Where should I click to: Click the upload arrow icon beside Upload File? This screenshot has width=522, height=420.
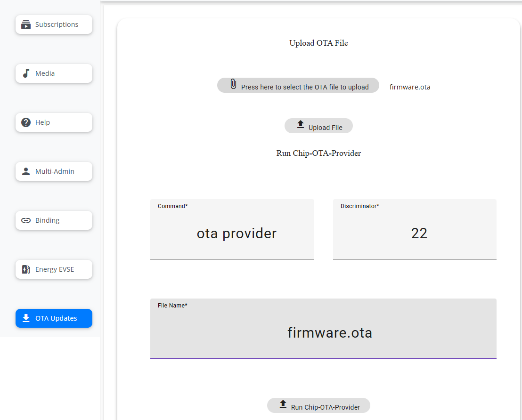tap(301, 125)
